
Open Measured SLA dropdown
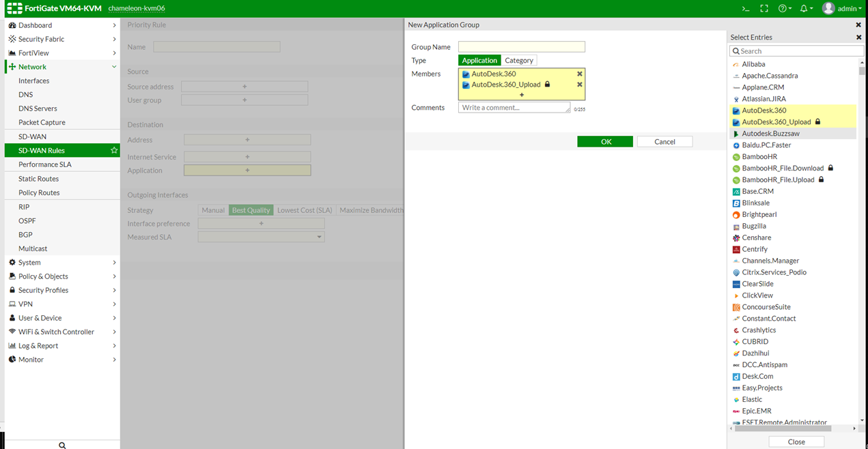[261, 237]
